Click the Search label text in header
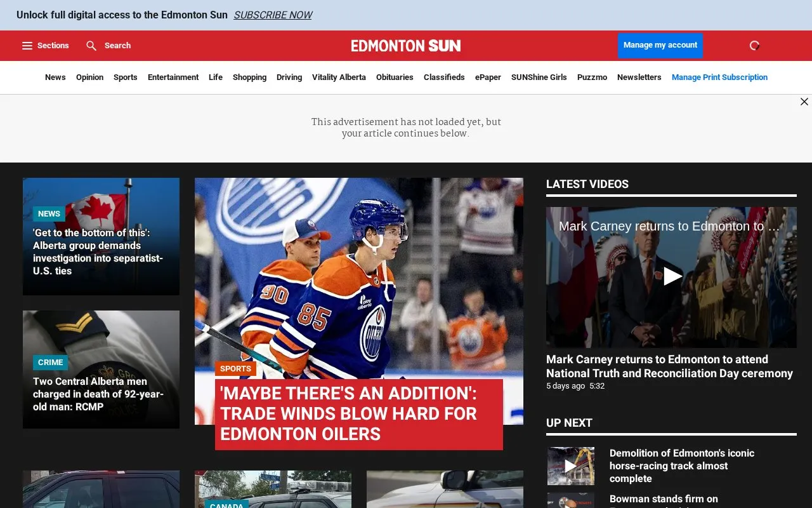 (x=117, y=46)
